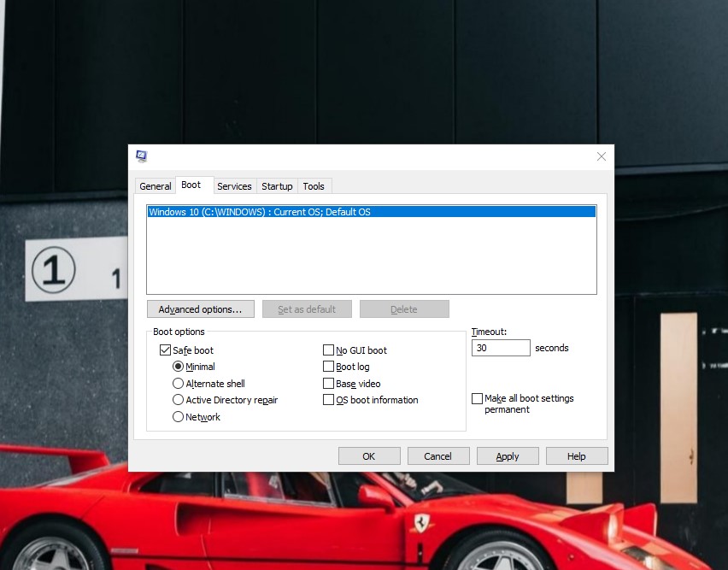Image resolution: width=728 pixels, height=570 pixels.
Task: Select the Windows 10 boot entry
Action: [372, 212]
